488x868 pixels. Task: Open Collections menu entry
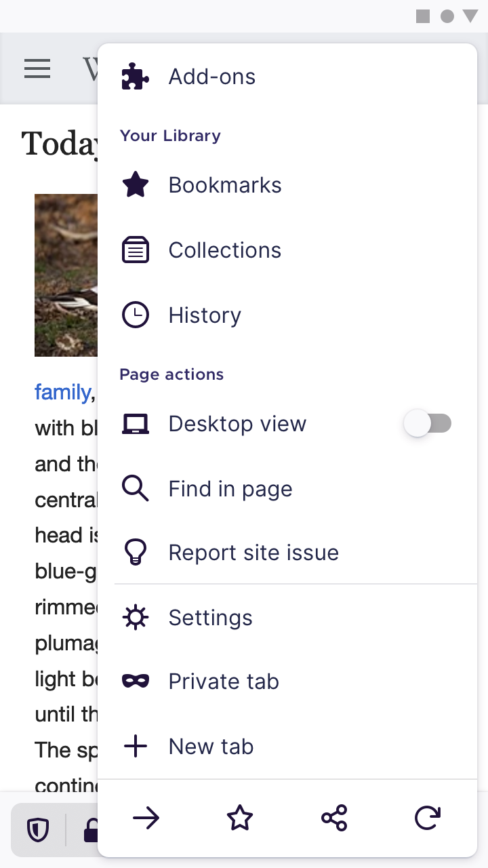[x=287, y=250]
